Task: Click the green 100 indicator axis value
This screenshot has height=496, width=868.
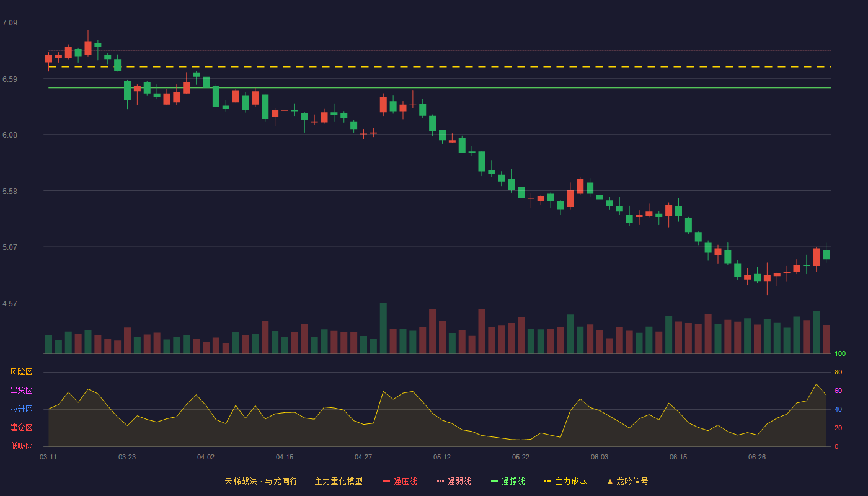Action: 840,354
